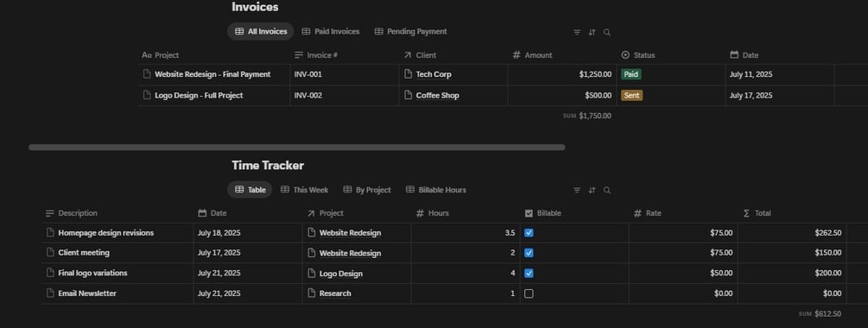Click the July 11, 2025 date cell
Screen dimensions: 868x328
click(x=779, y=74)
